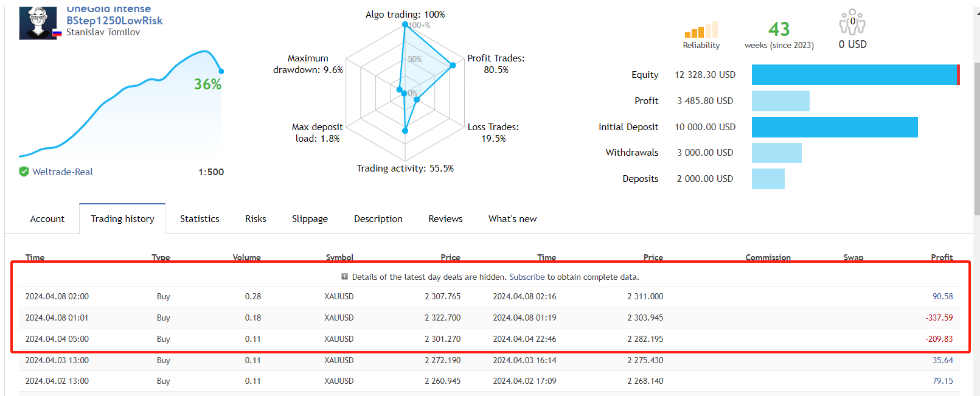Select the Slippage tab
Image resolution: width=980 pixels, height=396 pixels.
tap(310, 219)
